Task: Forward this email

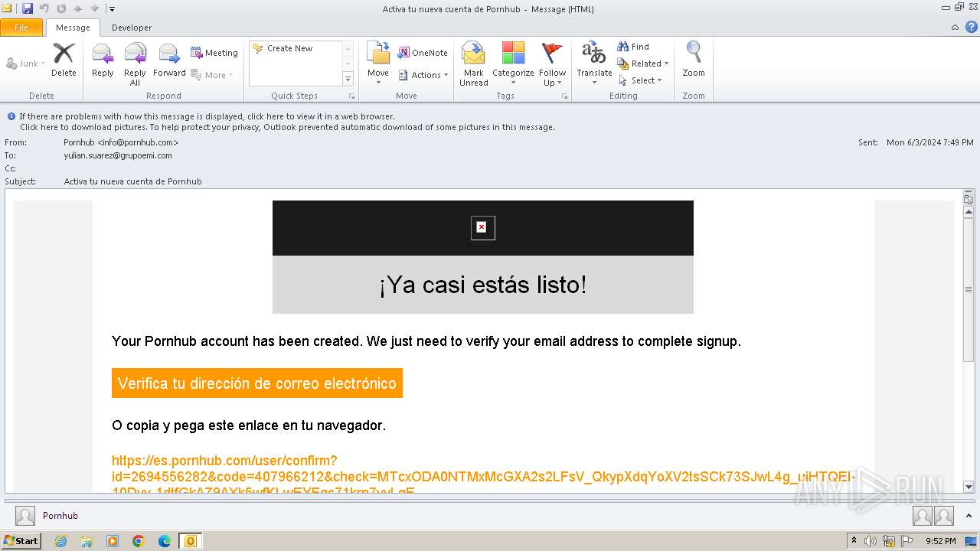Action: click(169, 60)
